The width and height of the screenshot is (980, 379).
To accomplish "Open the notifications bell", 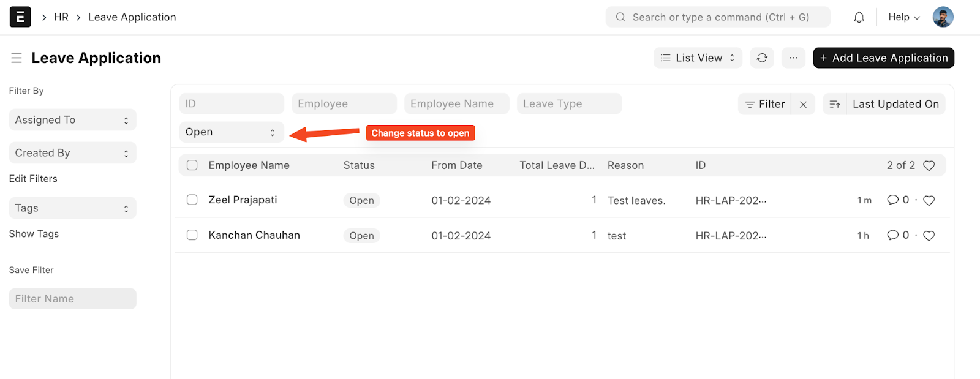I will point(859,17).
